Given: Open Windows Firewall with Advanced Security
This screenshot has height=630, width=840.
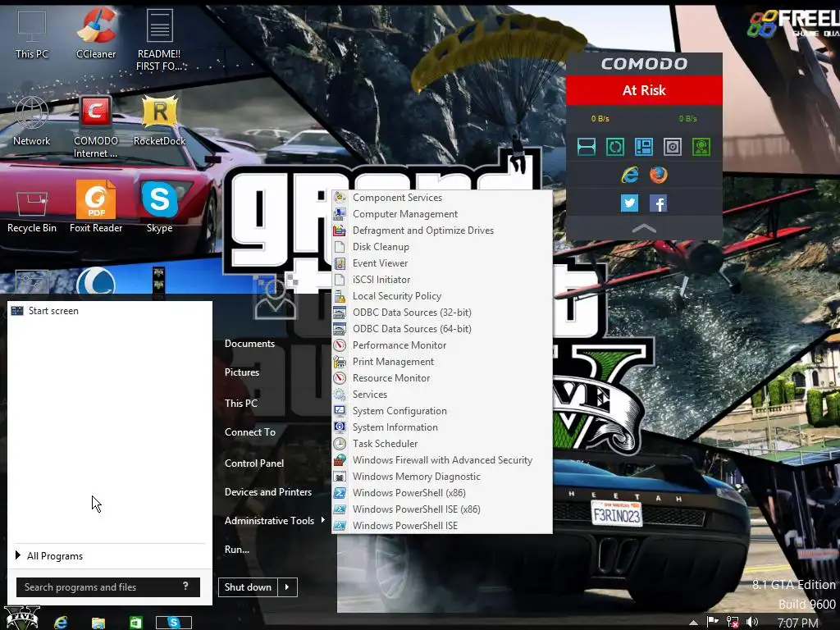Looking at the screenshot, I should click(x=442, y=459).
